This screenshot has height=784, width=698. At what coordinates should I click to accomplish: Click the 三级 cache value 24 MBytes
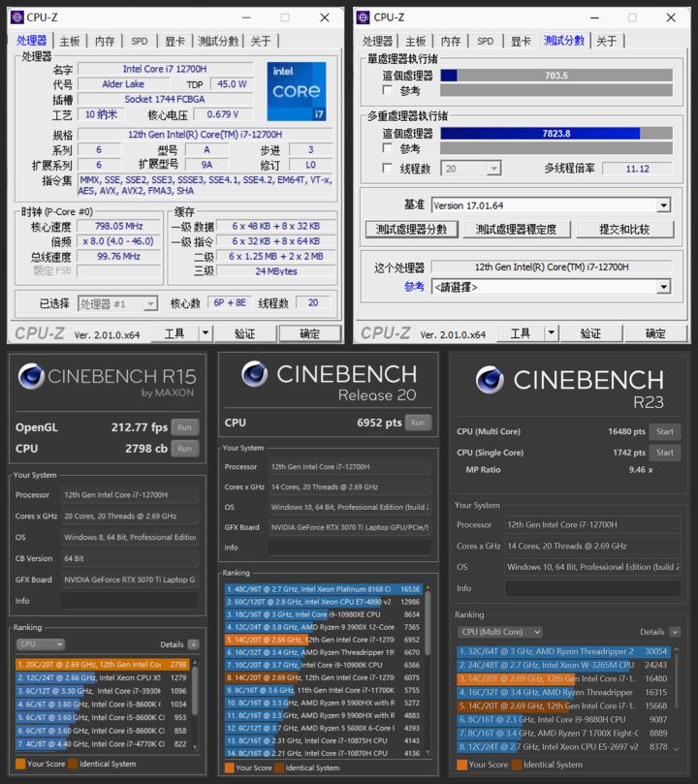[276, 271]
